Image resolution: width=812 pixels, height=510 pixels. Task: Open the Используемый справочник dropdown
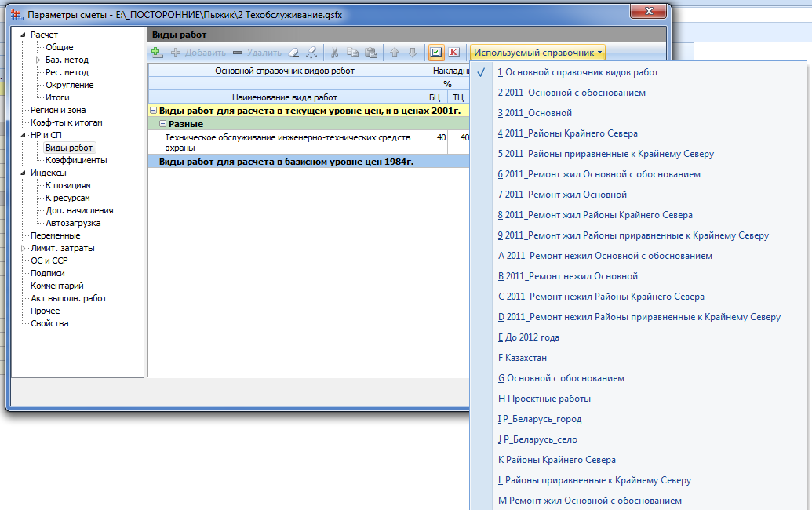(x=537, y=53)
